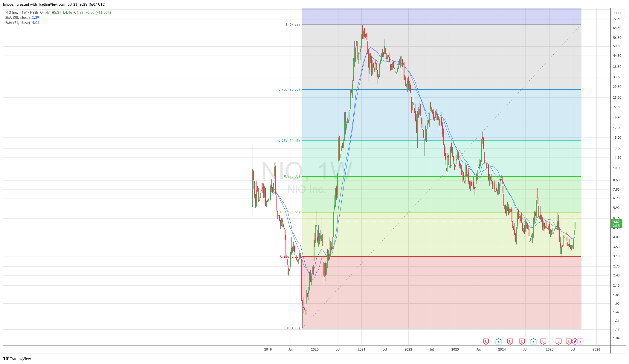Click the leftmost red earnings marker

tap(486, 341)
